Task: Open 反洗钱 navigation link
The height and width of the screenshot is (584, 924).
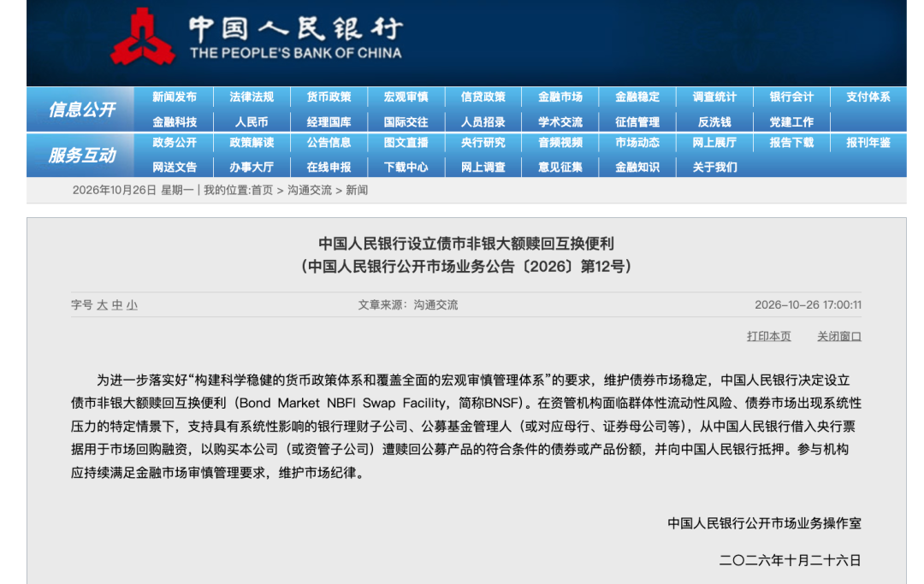Action: point(714,122)
